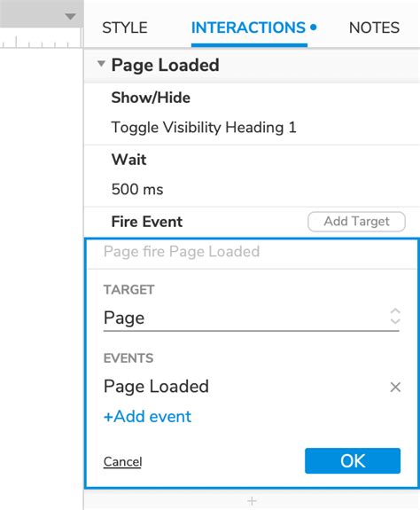Select the Fire Event action header
The image size is (420, 510).
(x=147, y=222)
